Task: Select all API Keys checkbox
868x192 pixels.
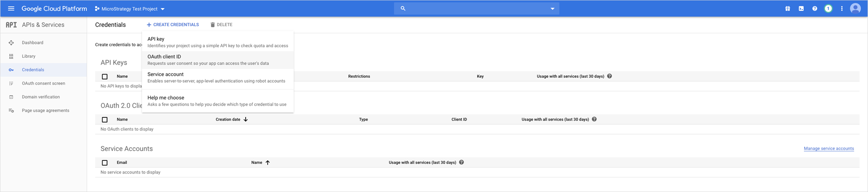Action: (105, 77)
